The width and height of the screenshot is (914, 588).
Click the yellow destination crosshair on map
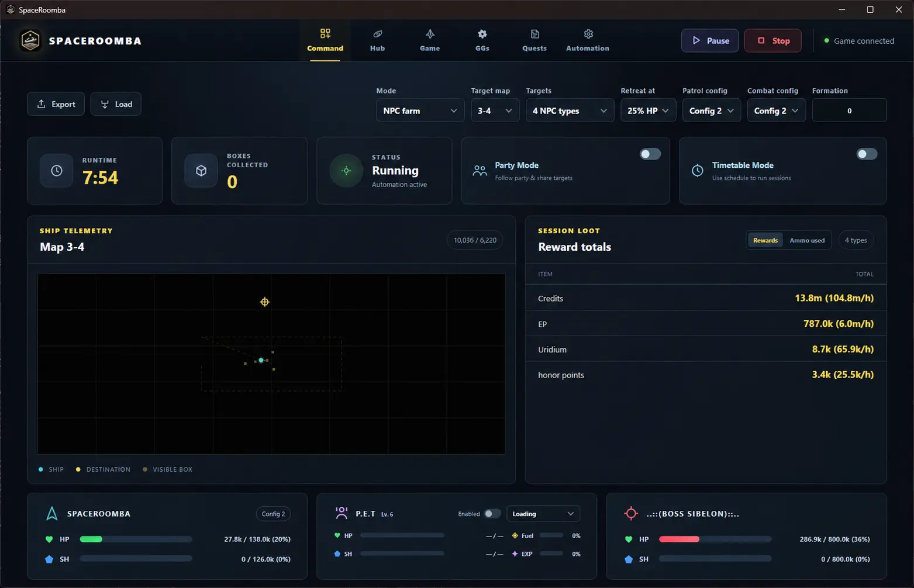265,302
